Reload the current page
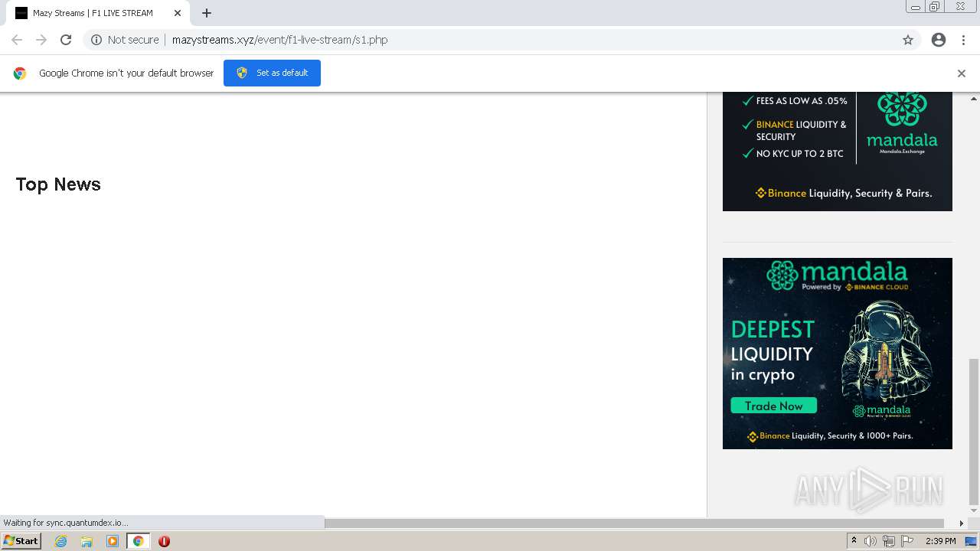The height and width of the screenshot is (551, 980). [x=66, y=40]
